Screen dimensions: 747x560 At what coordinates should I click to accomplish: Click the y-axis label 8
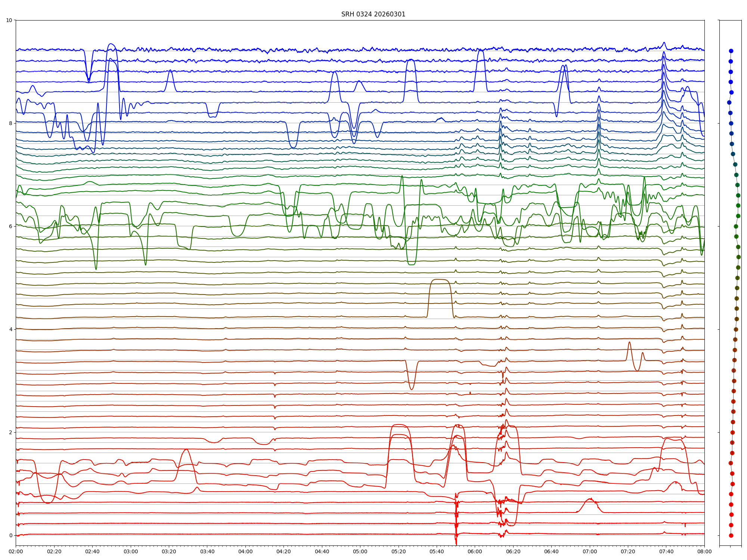tap(10, 123)
